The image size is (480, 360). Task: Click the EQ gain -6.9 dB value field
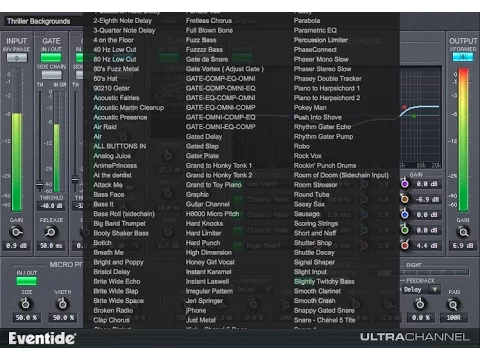pyautogui.click(x=427, y=199)
